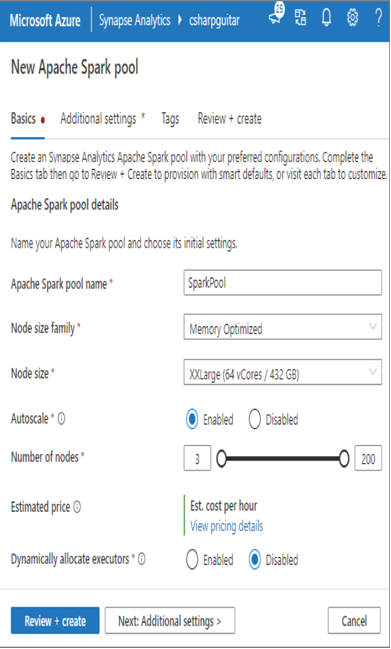Viewport: 391px width, 649px height.
Task: Switch to the Tags tab
Action: pyautogui.click(x=170, y=119)
